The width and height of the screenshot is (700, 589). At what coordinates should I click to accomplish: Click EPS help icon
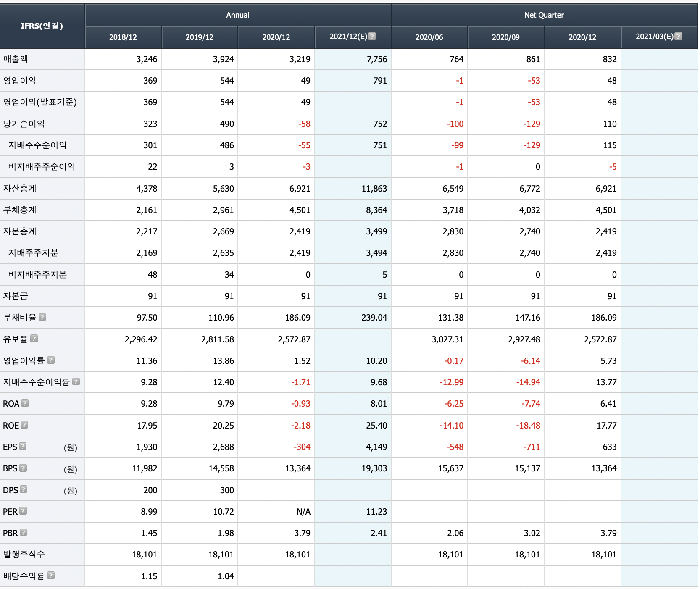(23, 446)
